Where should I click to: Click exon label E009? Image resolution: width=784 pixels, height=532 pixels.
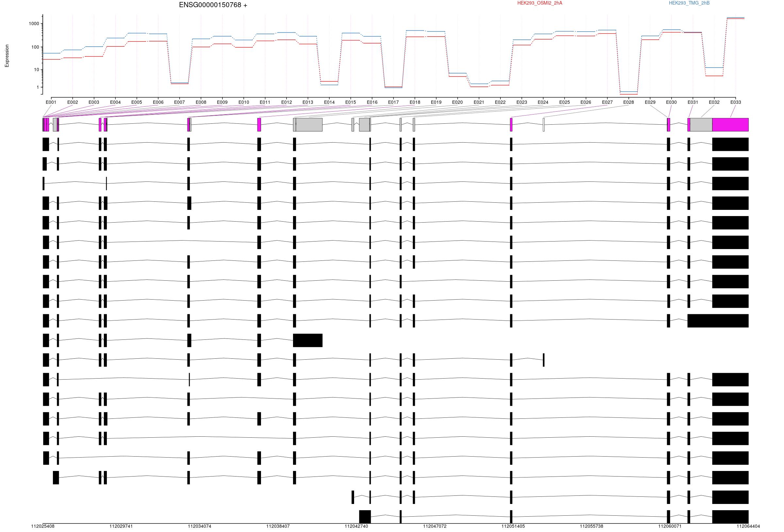tap(222, 102)
